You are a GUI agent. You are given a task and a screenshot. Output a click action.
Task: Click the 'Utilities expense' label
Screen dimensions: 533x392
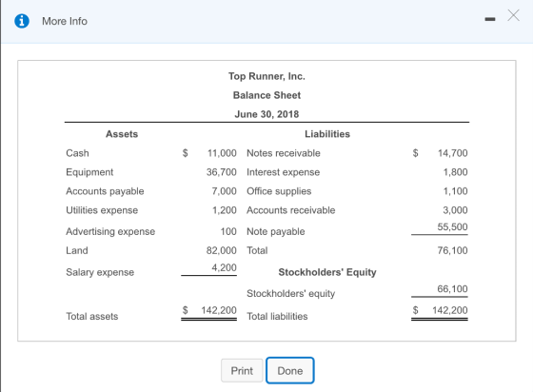102,210
